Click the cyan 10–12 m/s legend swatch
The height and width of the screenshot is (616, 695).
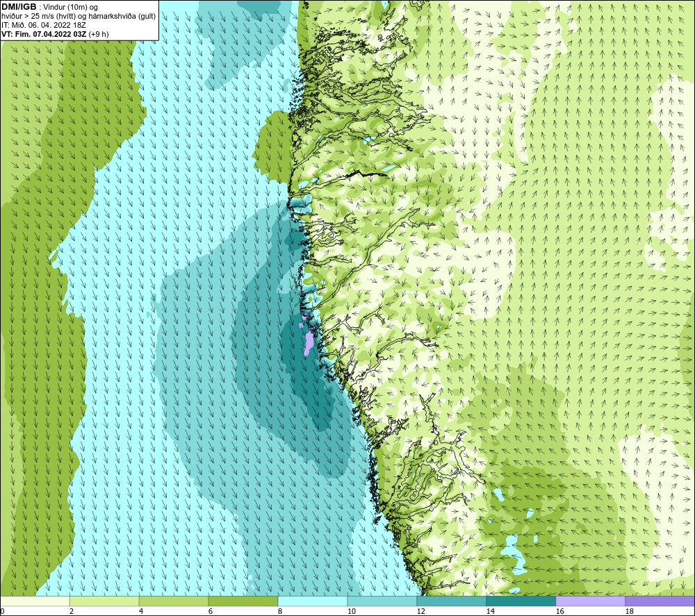pos(382,601)
